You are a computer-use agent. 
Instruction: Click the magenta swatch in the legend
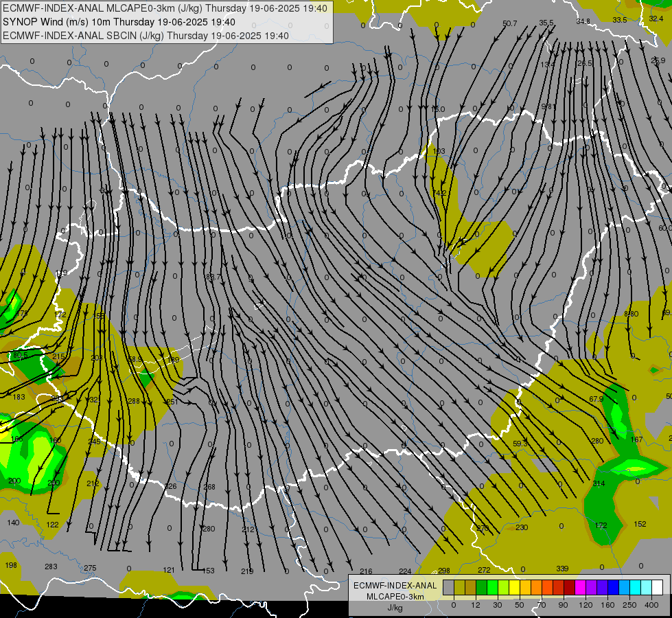pyautogui.click(x=580, y=587)
